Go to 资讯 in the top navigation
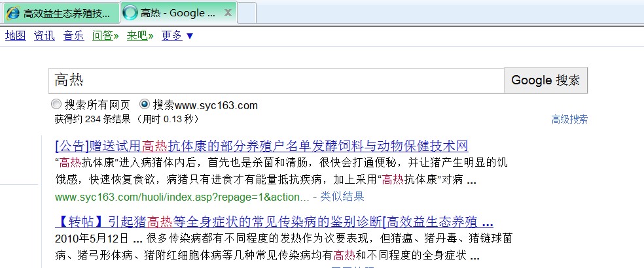This screenshot has height=268, width=644. coord(45,35)
